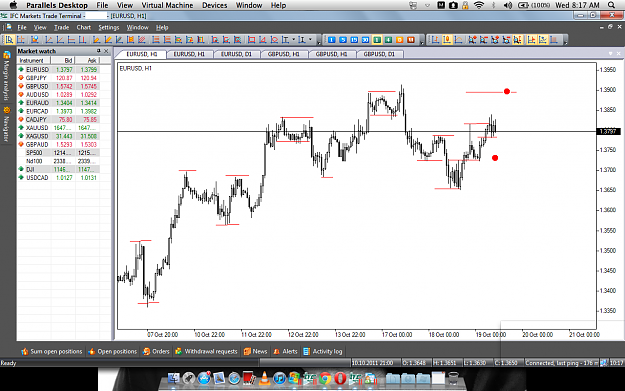This screenshot has height=391, width=625.
Task: Open the Orders bottom tab
Action: tap(157, 352)
